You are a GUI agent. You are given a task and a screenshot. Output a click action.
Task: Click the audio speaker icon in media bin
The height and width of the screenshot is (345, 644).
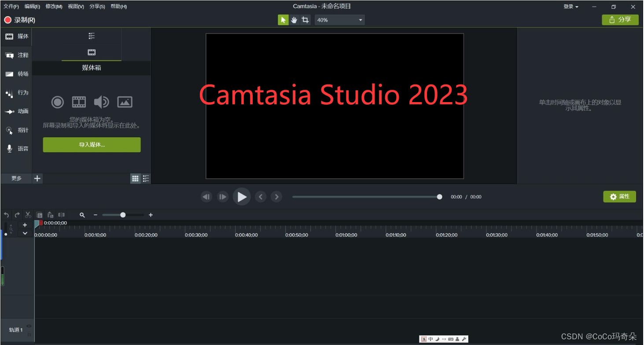click(101, 102)
